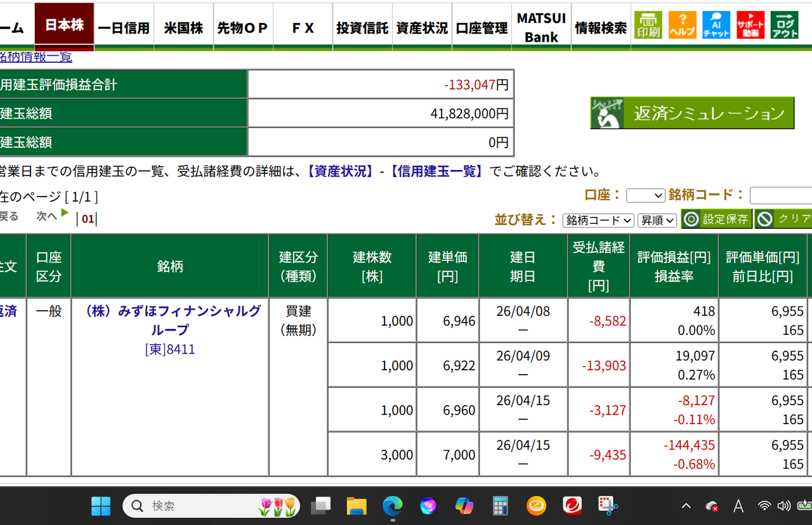Open the 口座 account dropdown

(x=645, y=195)
